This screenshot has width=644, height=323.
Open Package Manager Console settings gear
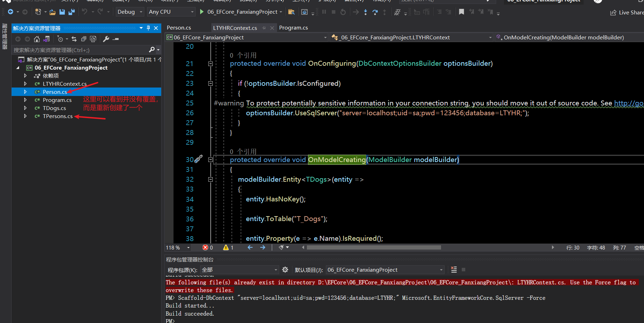point(285,270)
